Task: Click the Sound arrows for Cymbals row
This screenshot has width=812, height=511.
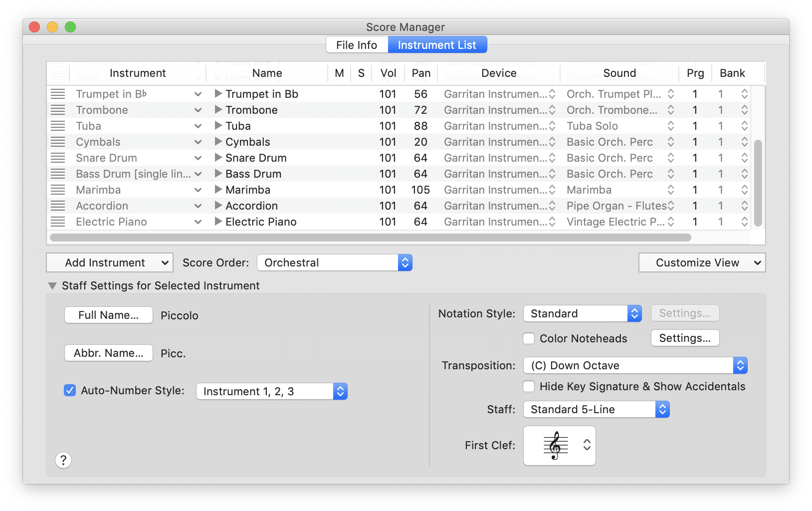Action: tap(671, 142)
